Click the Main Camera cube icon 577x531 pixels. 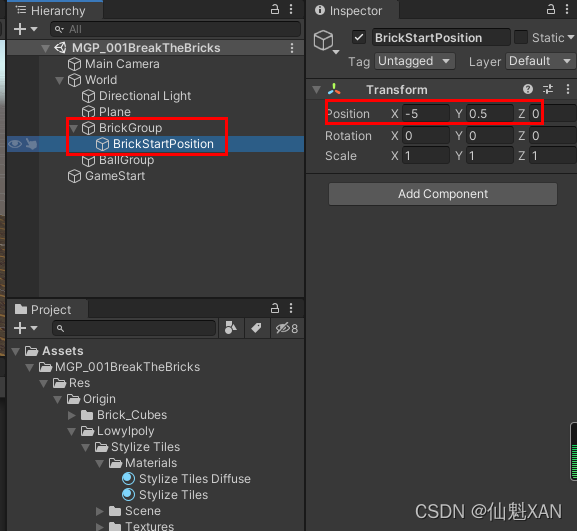74,64
